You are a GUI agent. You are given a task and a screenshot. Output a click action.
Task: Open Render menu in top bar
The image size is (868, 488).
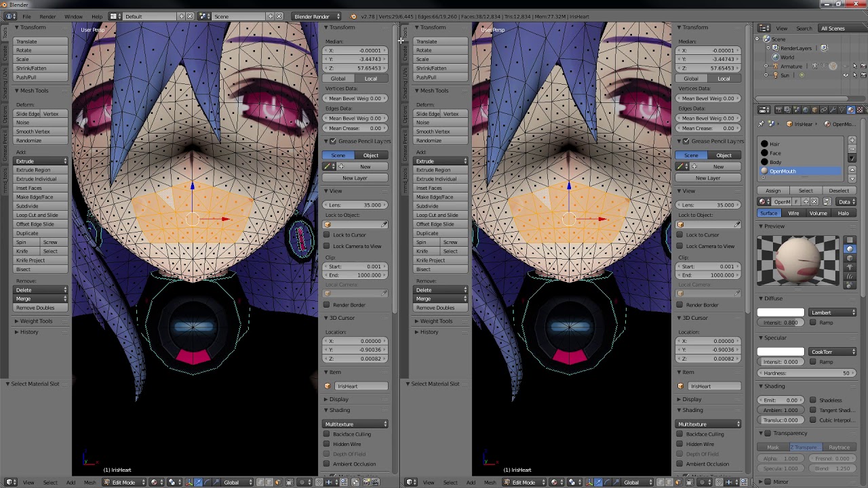(47, 16)
